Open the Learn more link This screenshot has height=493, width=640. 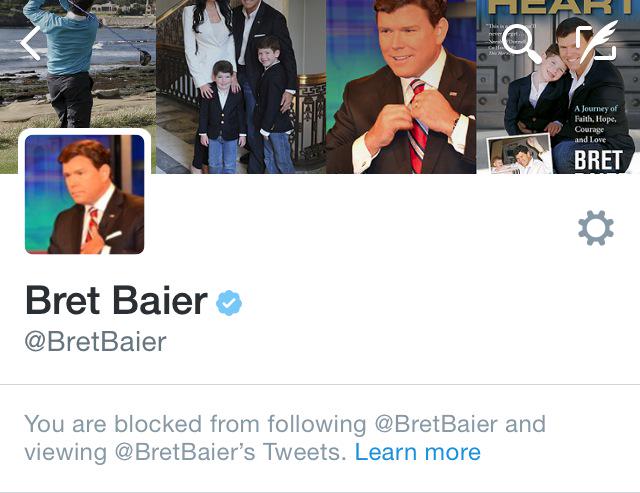(418, 452)
